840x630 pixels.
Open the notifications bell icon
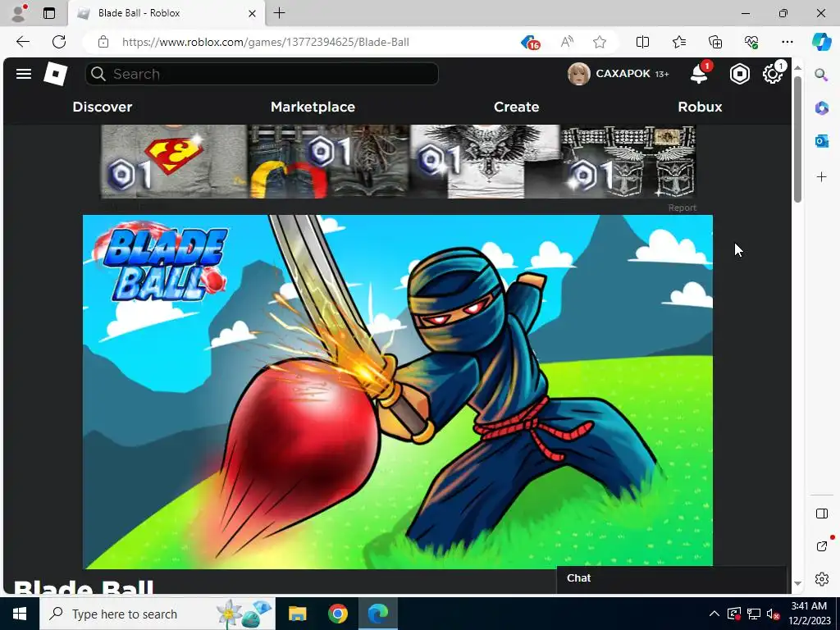click(699, 74)
